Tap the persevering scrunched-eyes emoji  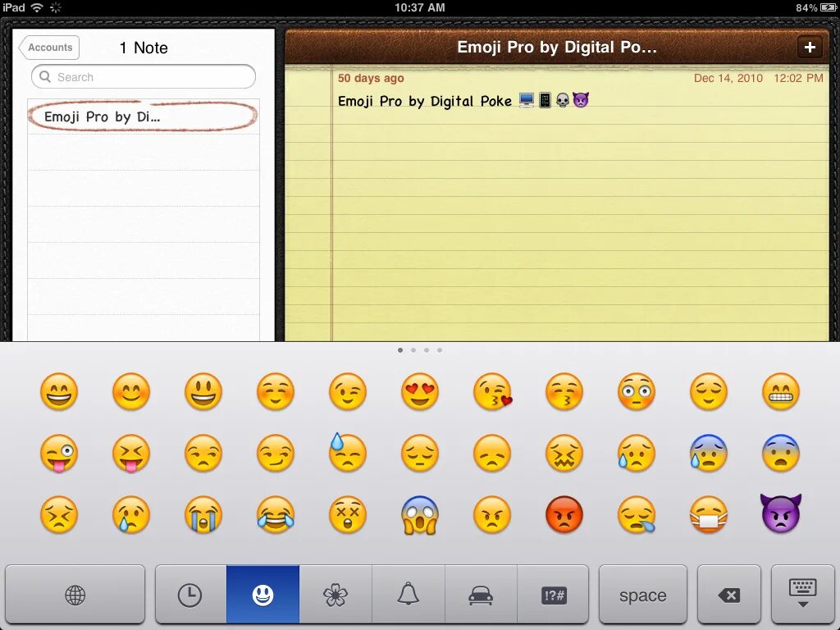59,515
